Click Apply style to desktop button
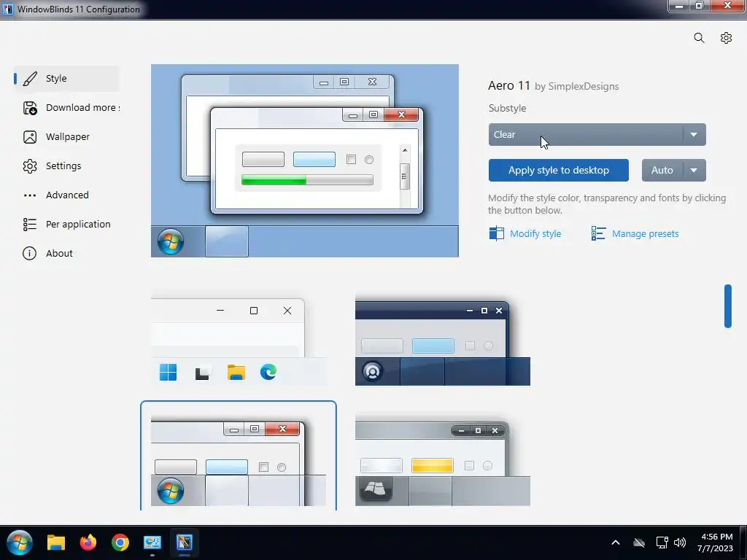The image size is (747, 560). (x=558, y=170)
